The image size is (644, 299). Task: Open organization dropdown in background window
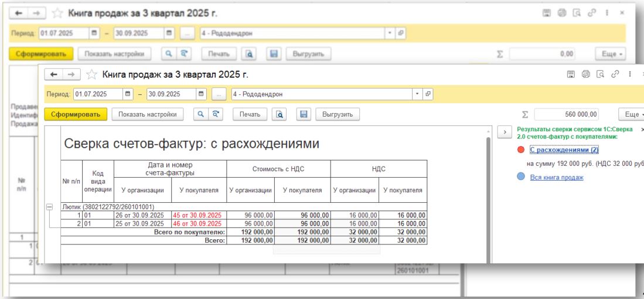[390, 33]
